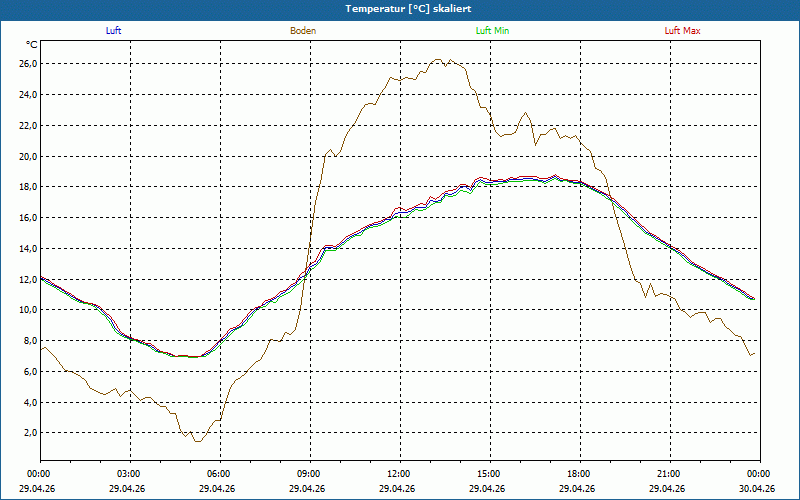Screen dimensions: 800x500
Task: Click the °C axis unit label
Action: 31,45
